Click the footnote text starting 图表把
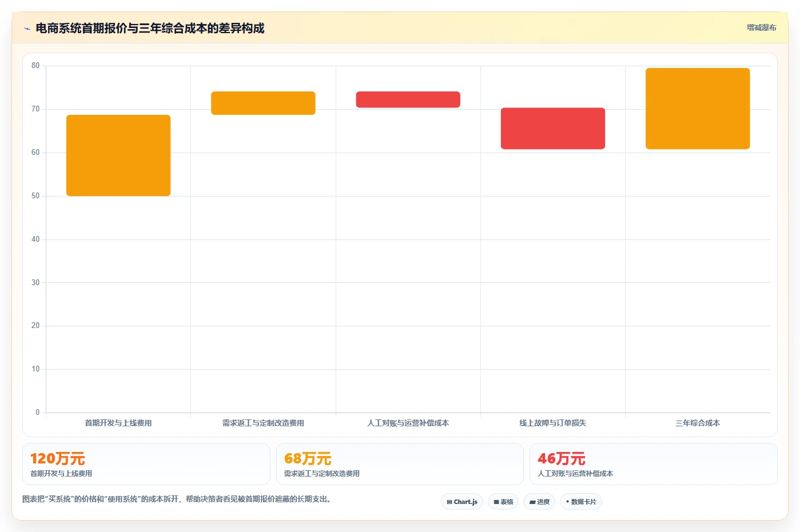Viewport: 800px width, 532px height. [177, 499]
